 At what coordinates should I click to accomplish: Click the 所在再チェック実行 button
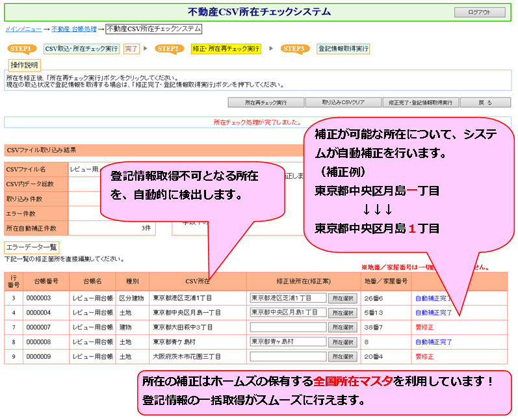coord(266,103)
